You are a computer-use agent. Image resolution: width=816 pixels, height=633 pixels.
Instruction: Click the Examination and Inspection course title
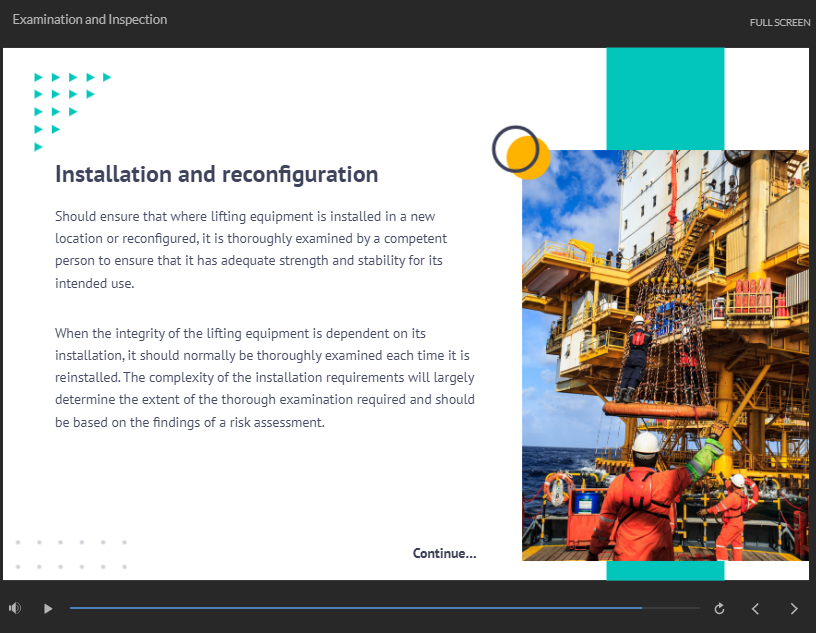[90, 20]
